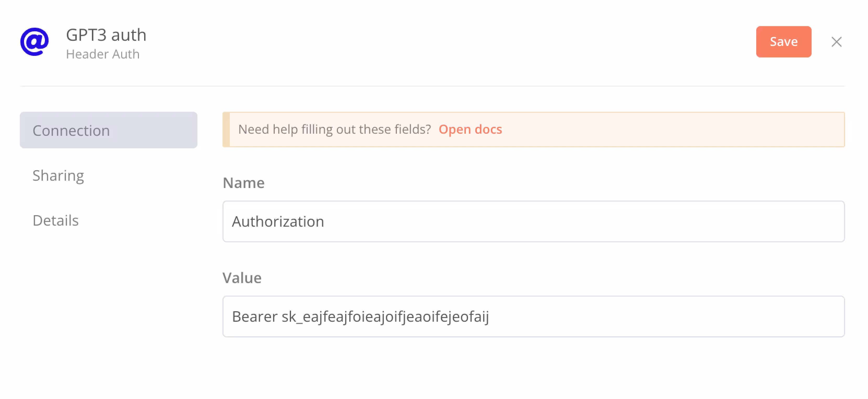Viewport: 868px width, 399px height.
Task: Save the GPT3 auth credential
Action: point(783,42)
